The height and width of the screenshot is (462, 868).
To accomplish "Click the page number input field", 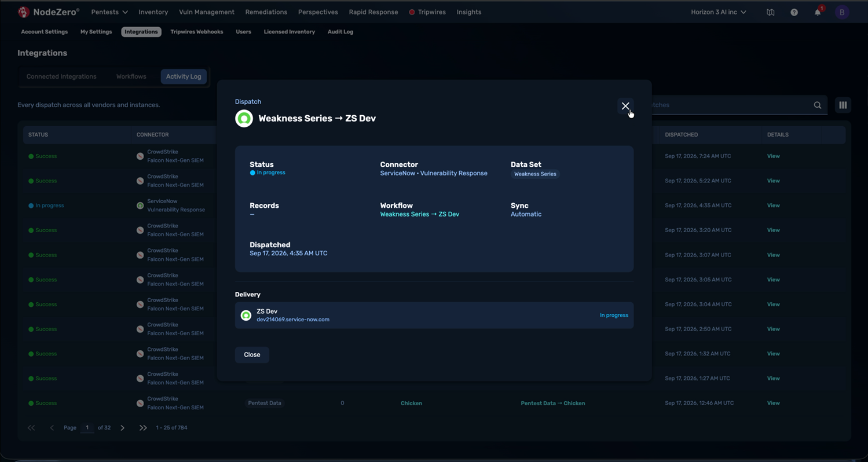I will (x=87, y=428).
